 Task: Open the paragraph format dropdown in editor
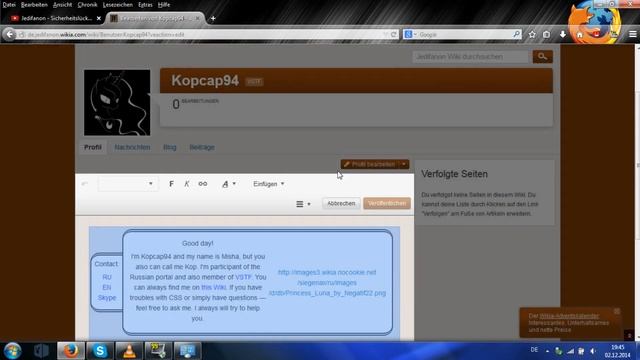(128, 184)
